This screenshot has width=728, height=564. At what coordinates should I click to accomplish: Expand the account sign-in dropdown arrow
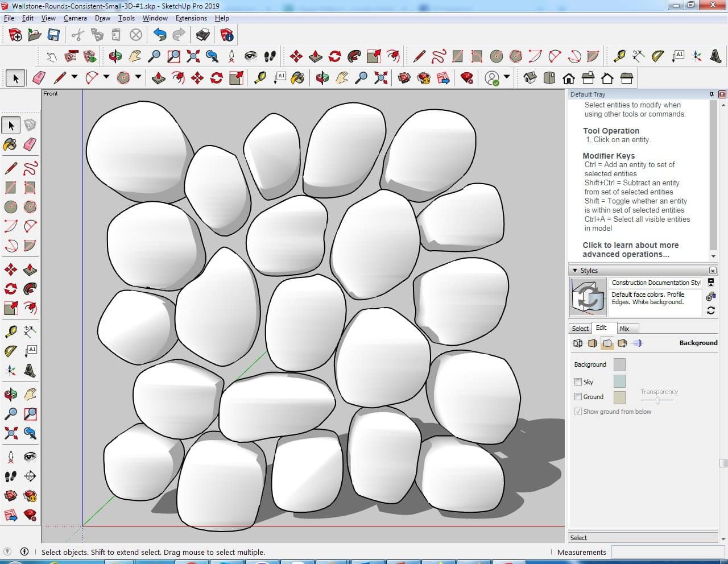[x=507, y=77]
